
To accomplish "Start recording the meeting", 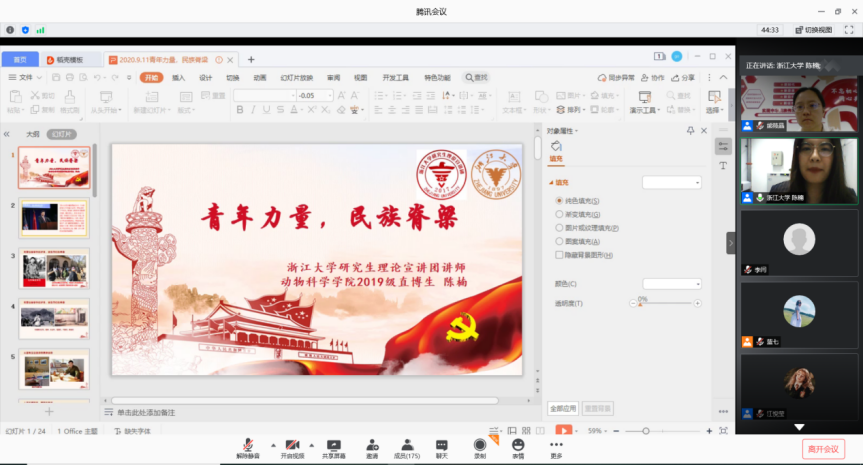I will click(x=480, y=446).
